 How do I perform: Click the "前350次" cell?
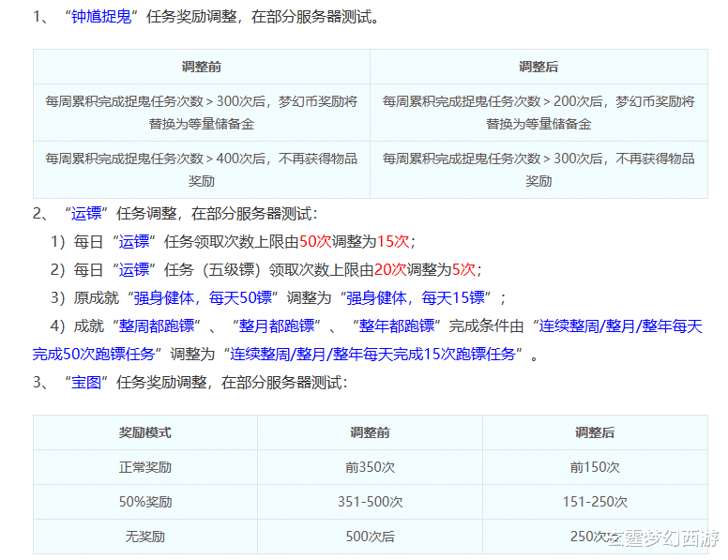click(x=370, y=467)
